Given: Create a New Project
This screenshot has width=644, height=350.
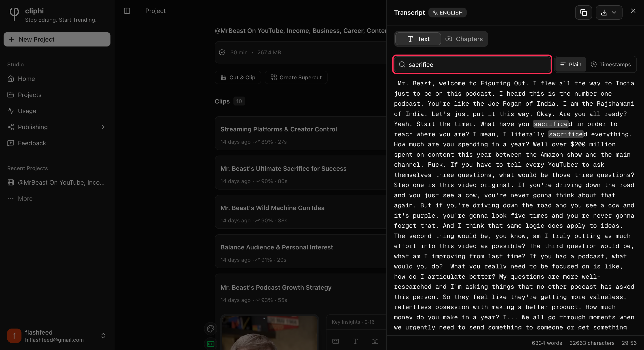Looking at the screenshot, I should (57, 39).
